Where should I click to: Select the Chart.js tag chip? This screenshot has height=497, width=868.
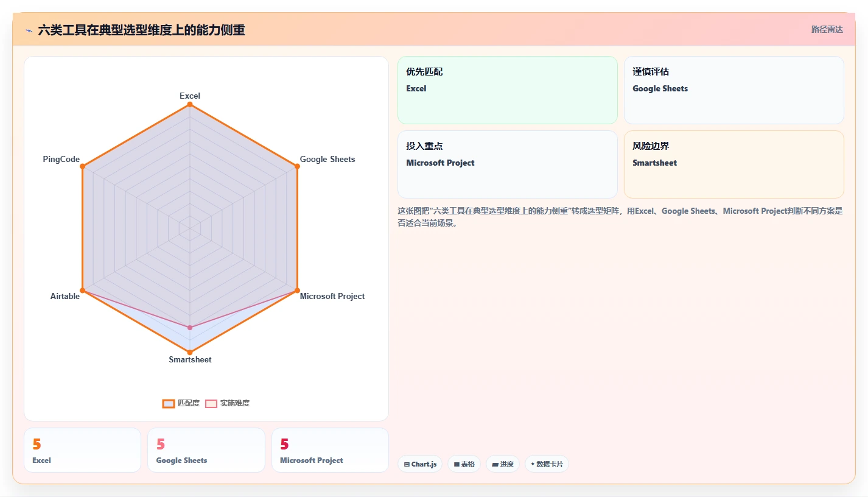pos(420,464)
